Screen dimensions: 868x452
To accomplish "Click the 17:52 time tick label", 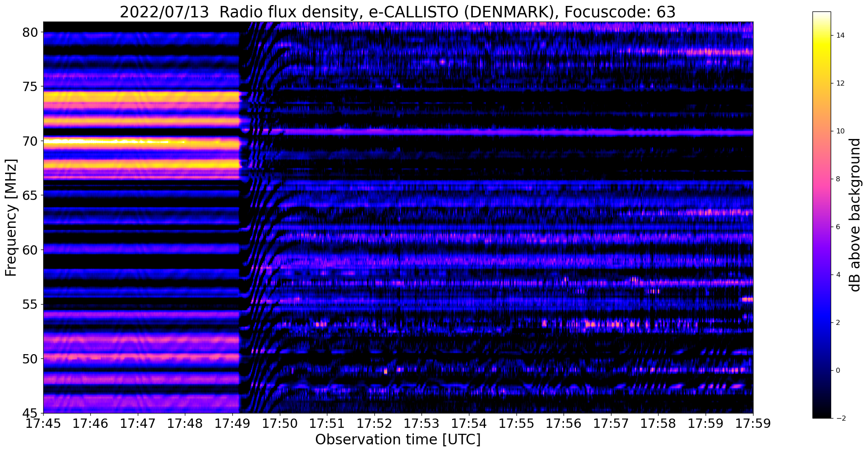I will pyautogui.click(x=374, y=424).
